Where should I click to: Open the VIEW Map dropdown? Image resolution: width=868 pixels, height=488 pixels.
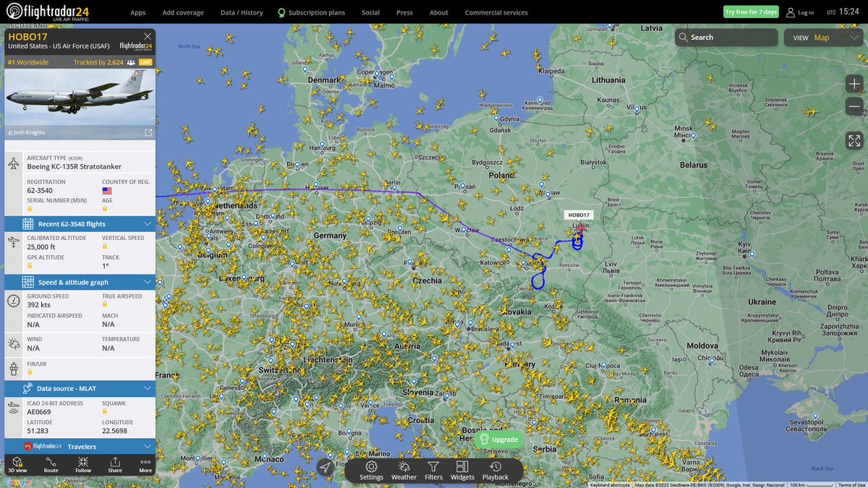823,38
